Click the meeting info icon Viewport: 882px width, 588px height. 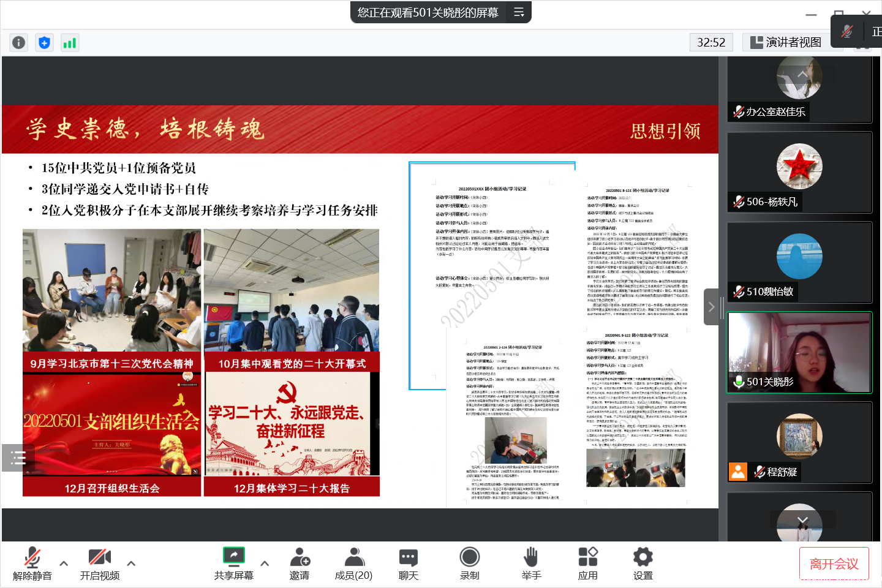(18, 42)
